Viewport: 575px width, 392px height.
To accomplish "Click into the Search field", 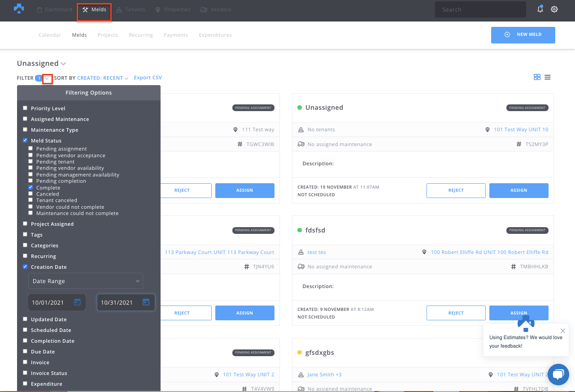I will coord(480,9).
